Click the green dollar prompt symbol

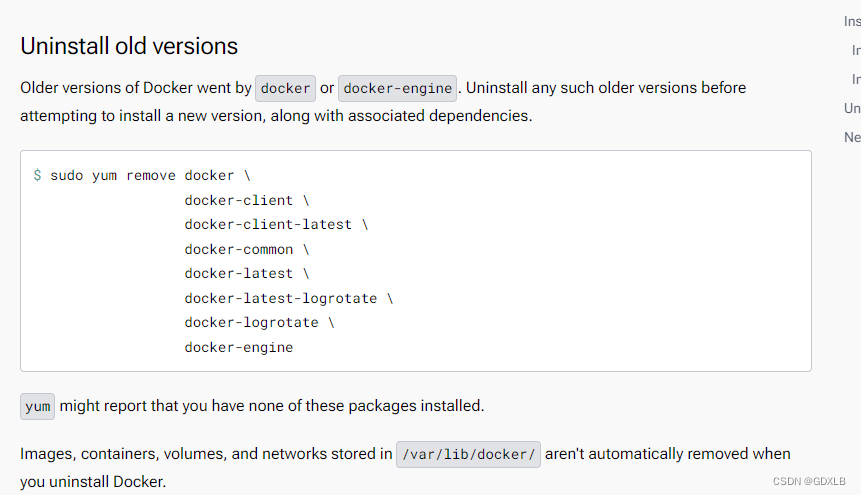pyautogui.click(x=37, y=175)
